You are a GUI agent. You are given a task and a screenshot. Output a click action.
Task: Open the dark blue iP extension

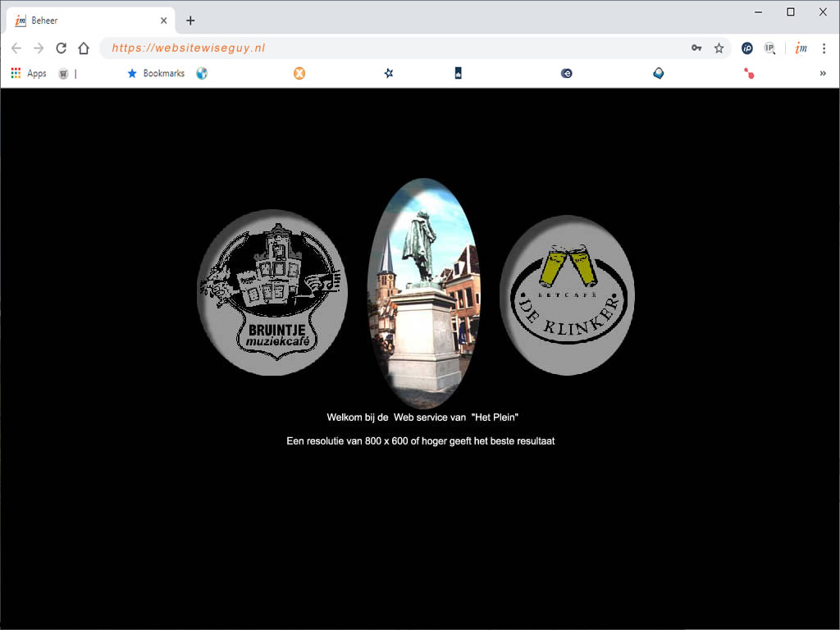746,48
